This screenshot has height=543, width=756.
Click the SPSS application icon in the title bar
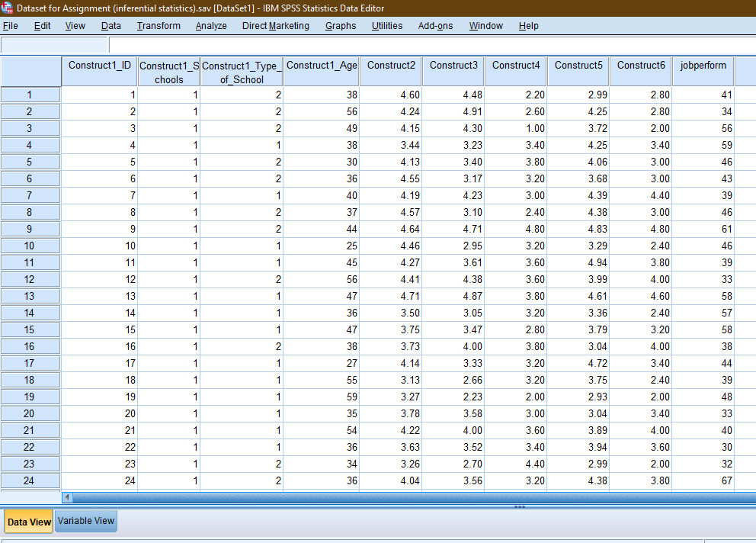point(8,8)
